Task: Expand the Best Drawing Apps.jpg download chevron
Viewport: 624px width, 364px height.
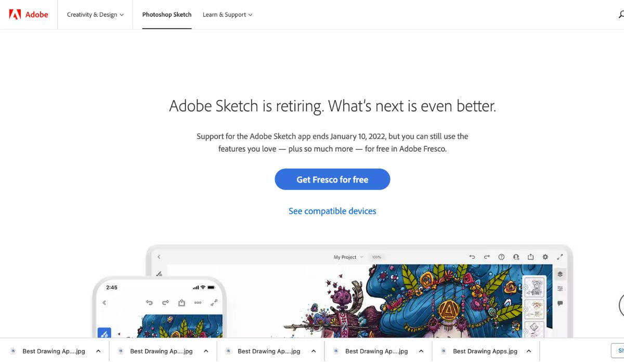Action: (x=528, y=351)
